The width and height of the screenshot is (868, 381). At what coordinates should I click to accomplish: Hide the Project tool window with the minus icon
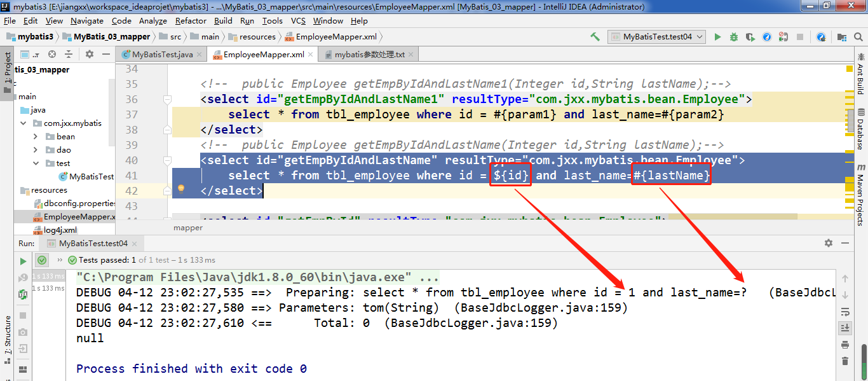105,55
